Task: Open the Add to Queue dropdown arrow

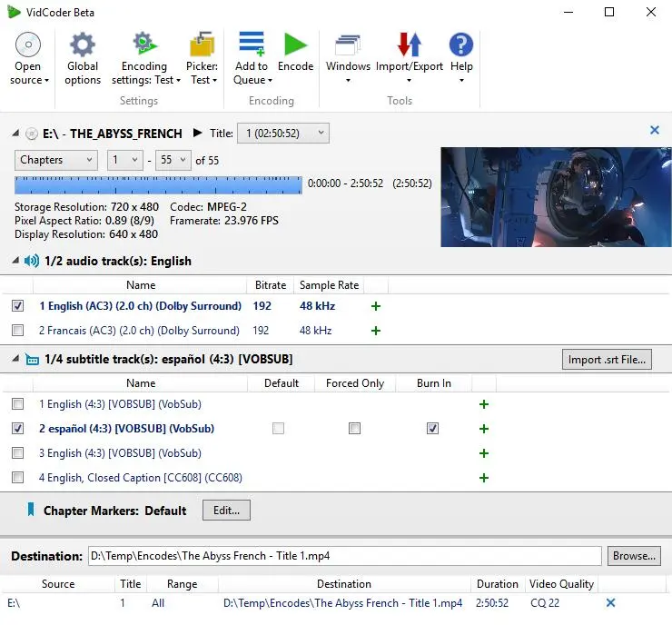Action: coord(270,81)
